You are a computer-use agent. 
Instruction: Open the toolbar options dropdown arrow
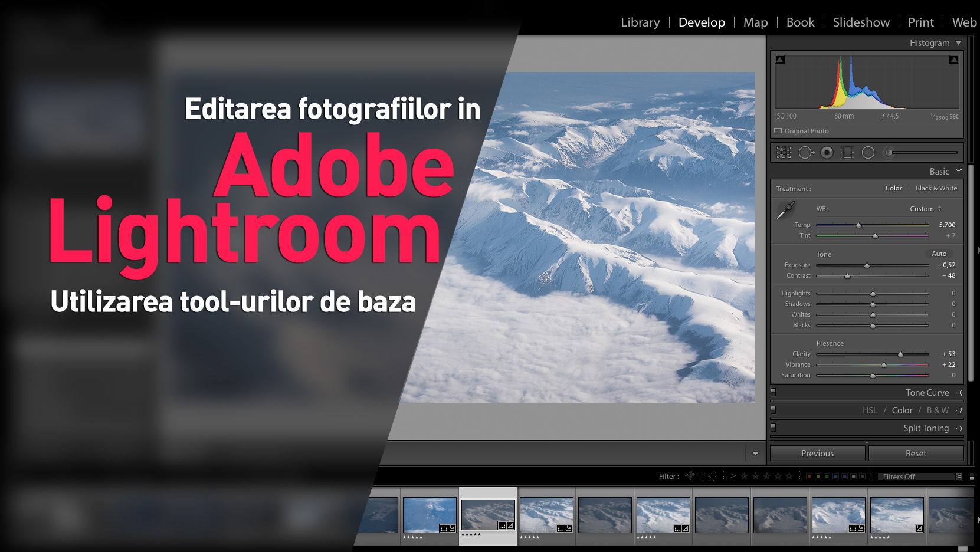coord(755,454)
